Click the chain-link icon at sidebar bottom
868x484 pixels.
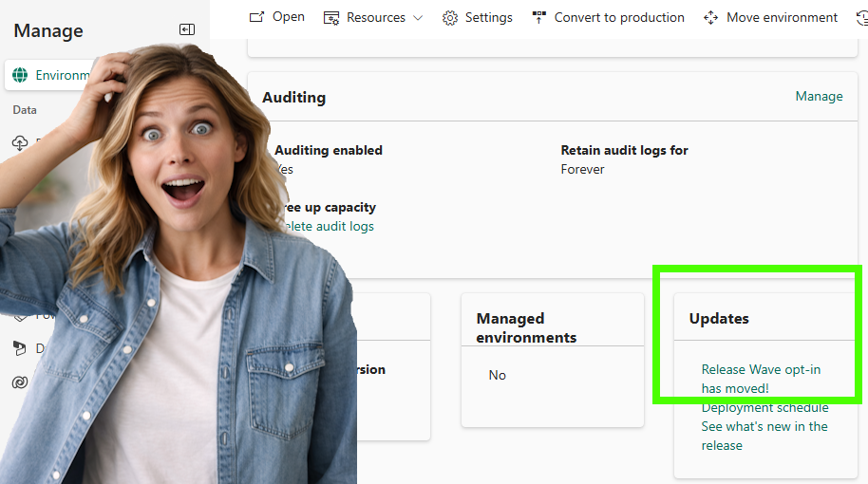tap(20, 382)
